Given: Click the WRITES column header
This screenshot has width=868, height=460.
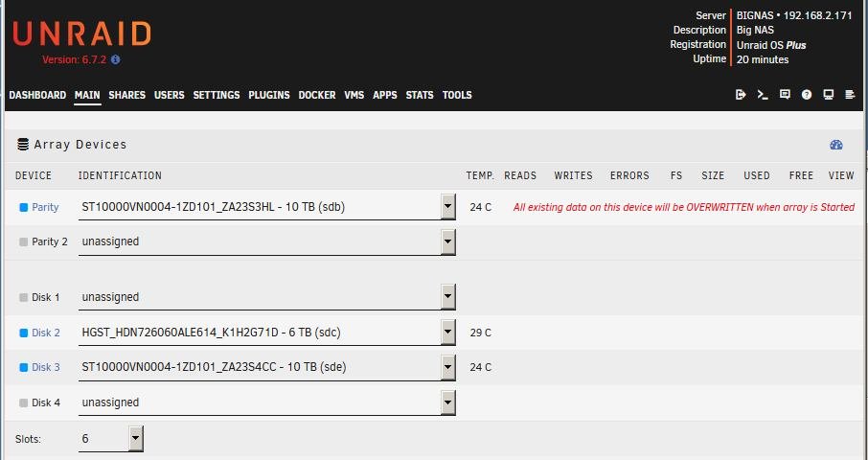Looking at the screenshot, I should (574, 175).
